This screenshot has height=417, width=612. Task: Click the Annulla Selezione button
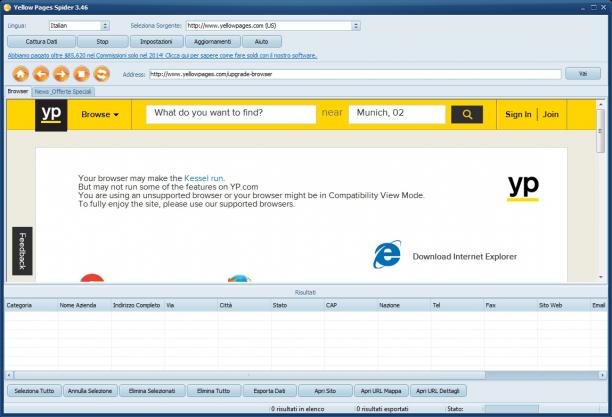[90, 391]
